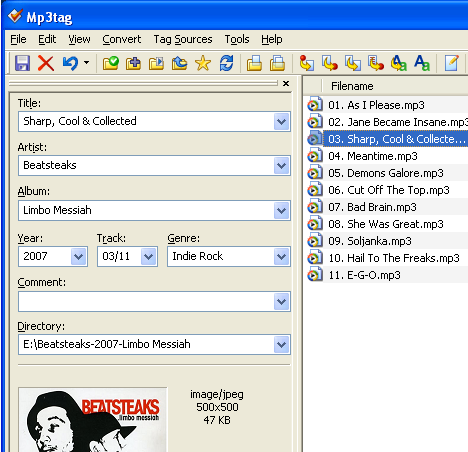Run Tag - Filename converter icon
The width and height of the screenshot is (468, 452).
307,63
